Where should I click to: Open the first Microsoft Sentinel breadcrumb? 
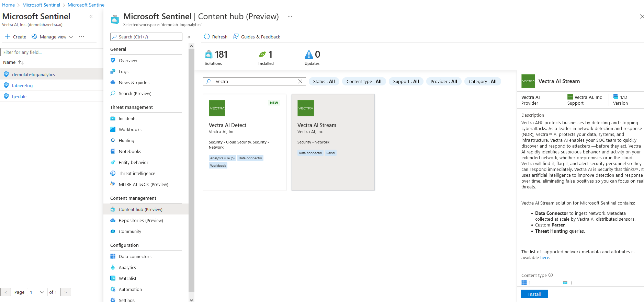tap(41, 5)
